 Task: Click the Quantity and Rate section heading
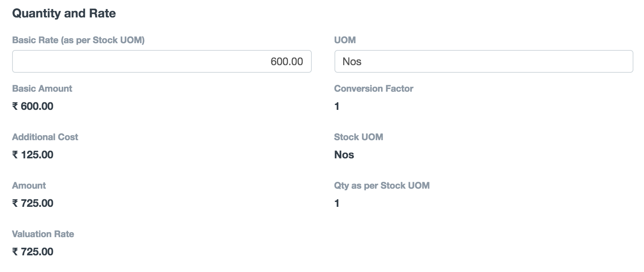tap(64, 13)
